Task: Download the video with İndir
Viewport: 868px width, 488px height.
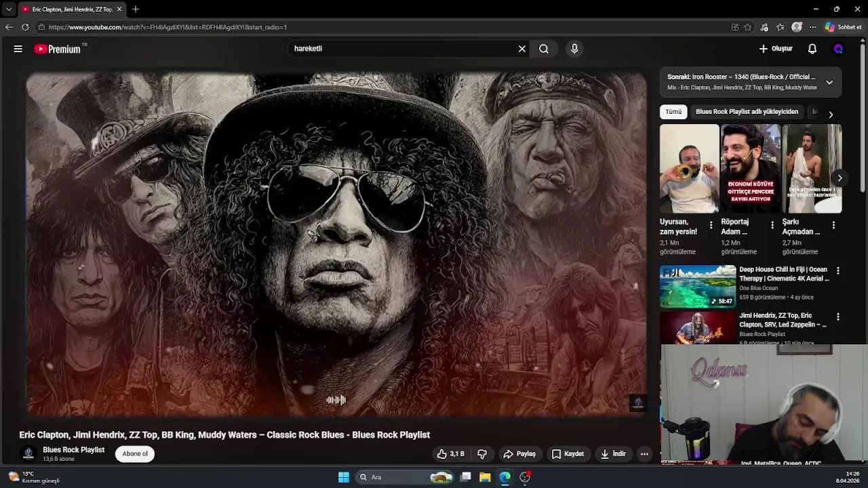Action: tap(613, 454)
